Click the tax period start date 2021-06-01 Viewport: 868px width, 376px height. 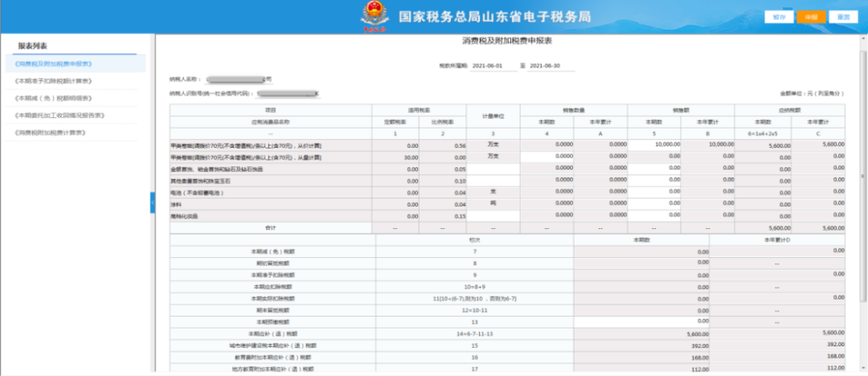[493, 65]
